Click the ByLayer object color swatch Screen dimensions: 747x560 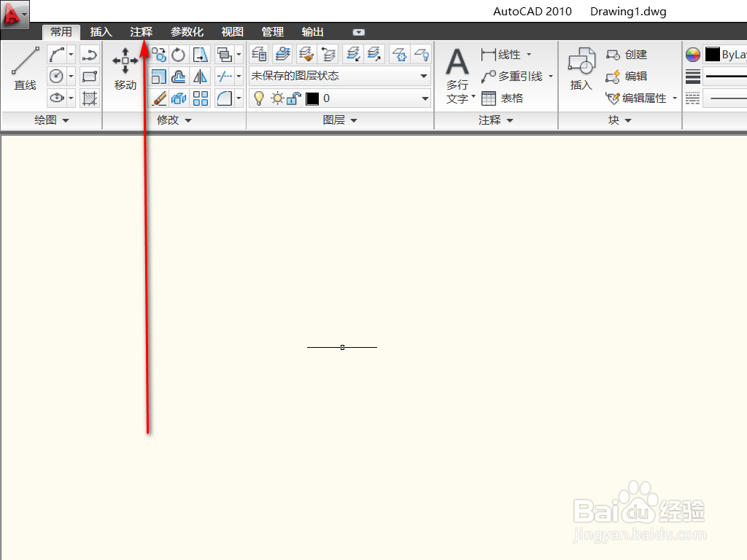pyautogui.click(x=712, y=54)
